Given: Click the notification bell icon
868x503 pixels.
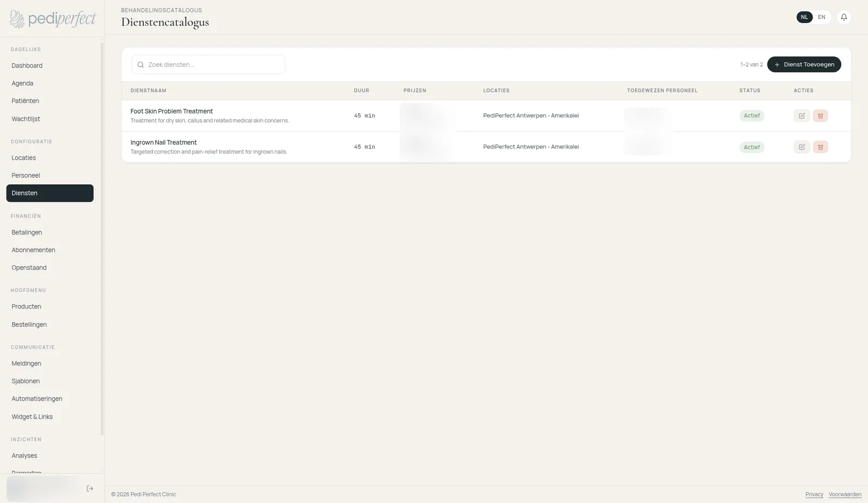Looking at the screenshot, I should point(844,17).
